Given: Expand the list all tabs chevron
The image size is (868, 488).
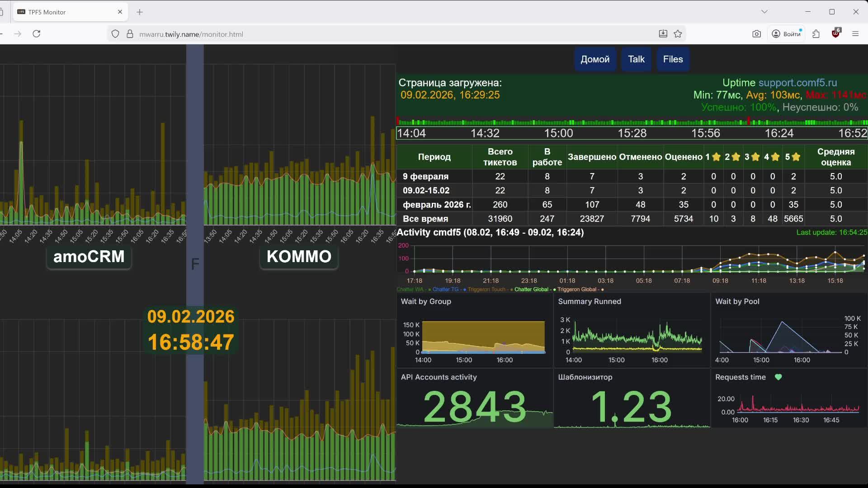Looking at the screenshot, I should (x=764, y=12).
